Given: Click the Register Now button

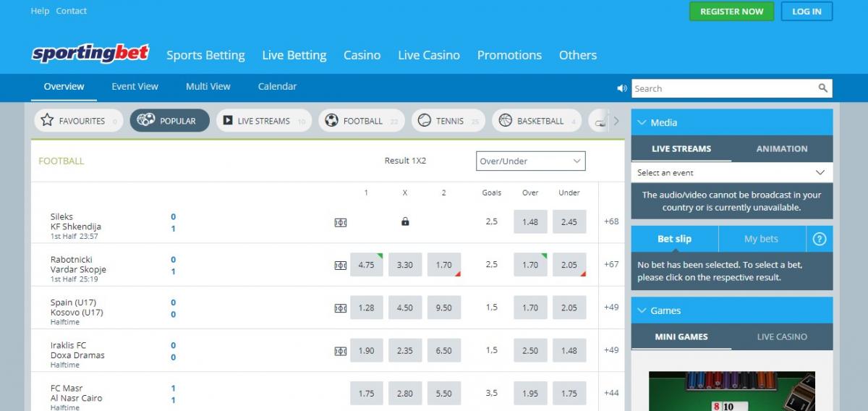Looking at the screenshot, I should tap(731, 12).
